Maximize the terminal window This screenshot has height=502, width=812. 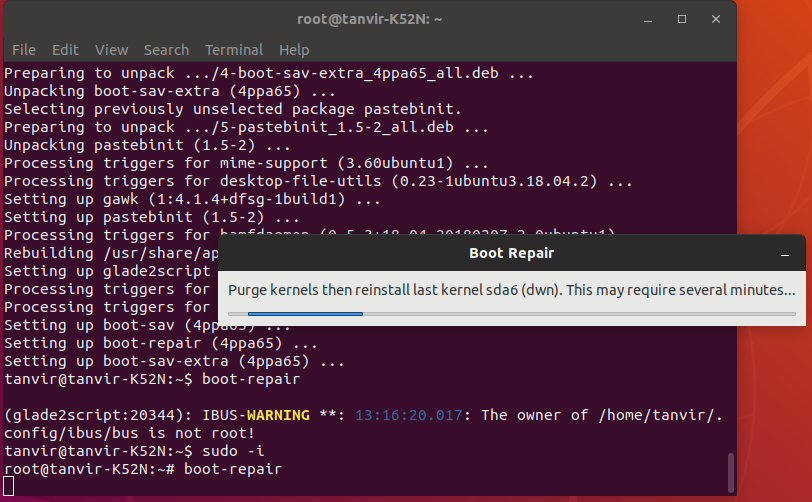click(x=682, y=19)
